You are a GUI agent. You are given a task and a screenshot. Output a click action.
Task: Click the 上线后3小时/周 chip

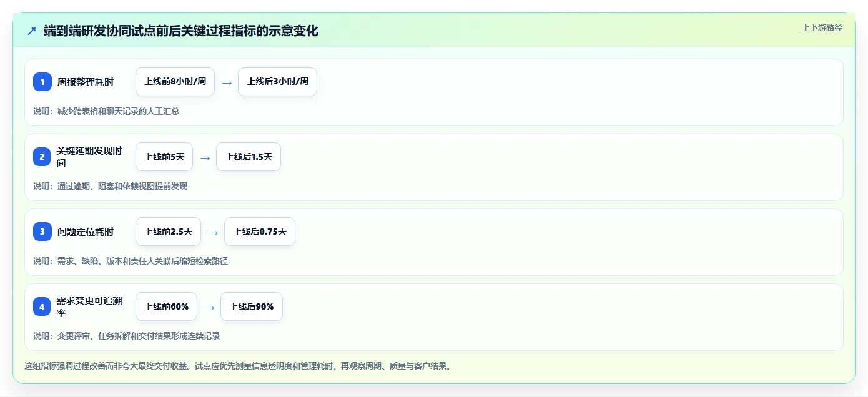point(278,82)
